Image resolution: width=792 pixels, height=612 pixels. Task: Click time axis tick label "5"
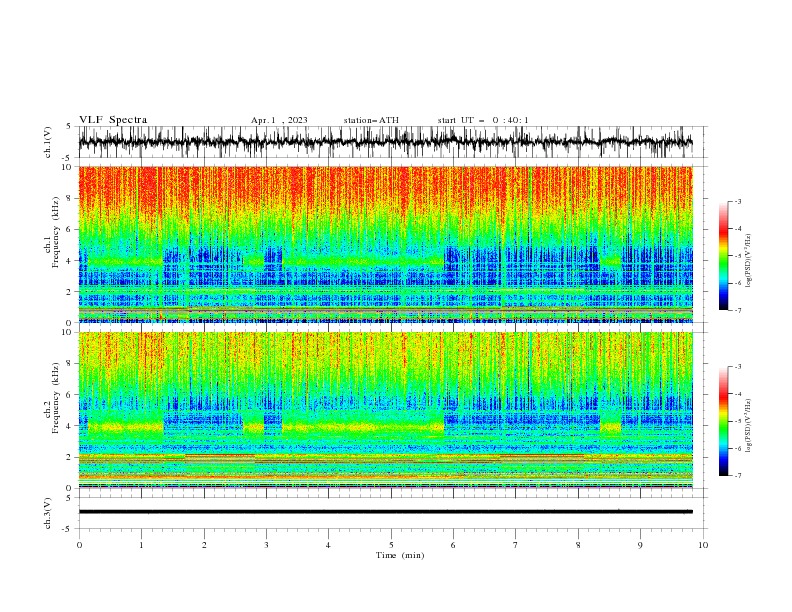(x=391, y=545)
